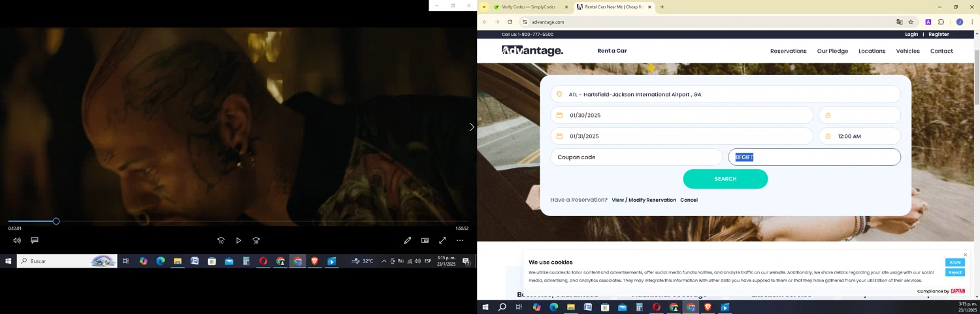Bookmark this page with star icon
980x314 pixels.
pyautogui.click(x=911, y=22)
